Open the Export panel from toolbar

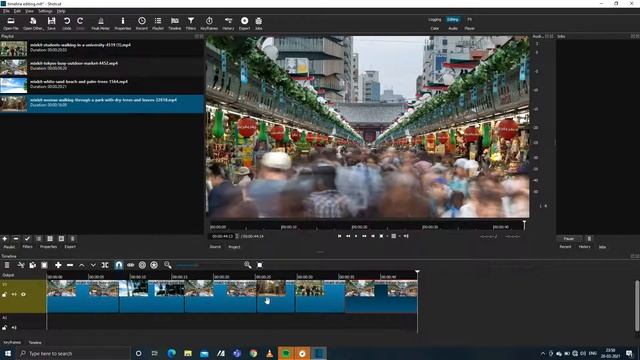244,23
